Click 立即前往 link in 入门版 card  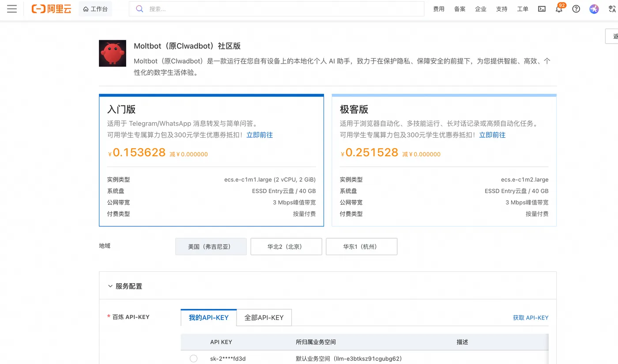point(260,135)
